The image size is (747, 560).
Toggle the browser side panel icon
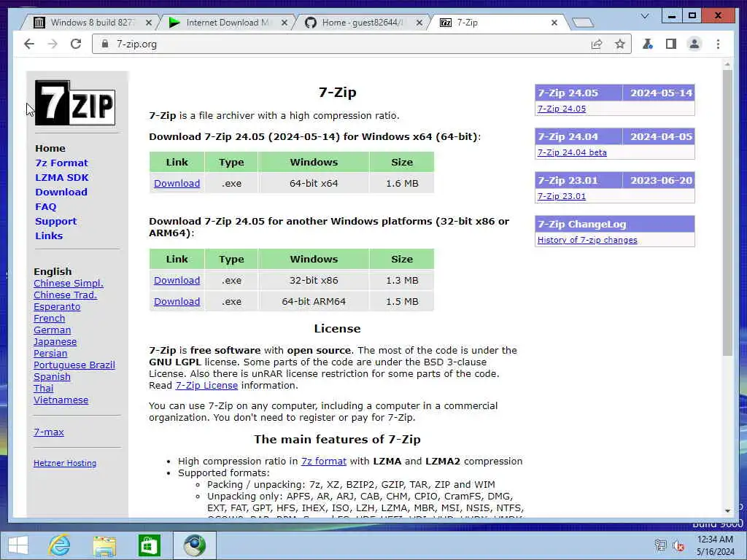tap(671, 44)
